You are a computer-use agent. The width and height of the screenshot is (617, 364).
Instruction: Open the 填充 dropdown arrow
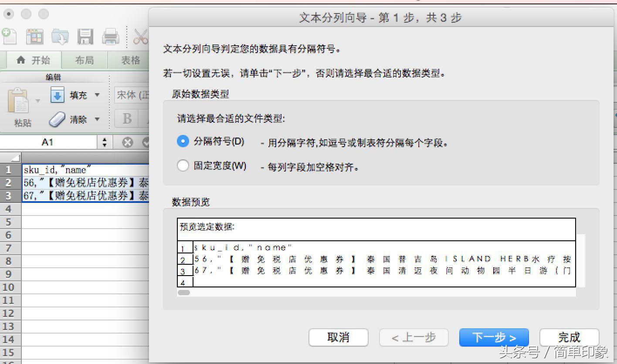click(x=97, y=95)
